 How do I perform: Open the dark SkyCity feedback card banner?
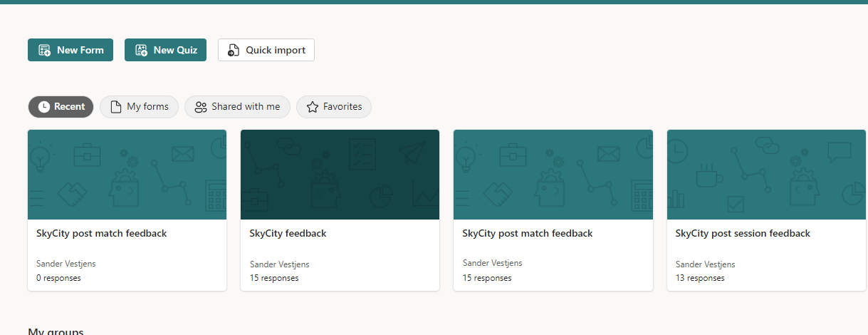(340, 175)
